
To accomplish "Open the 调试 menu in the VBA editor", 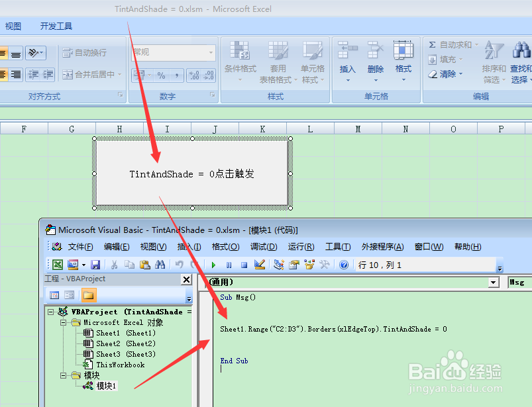I will tap(263, 246).
